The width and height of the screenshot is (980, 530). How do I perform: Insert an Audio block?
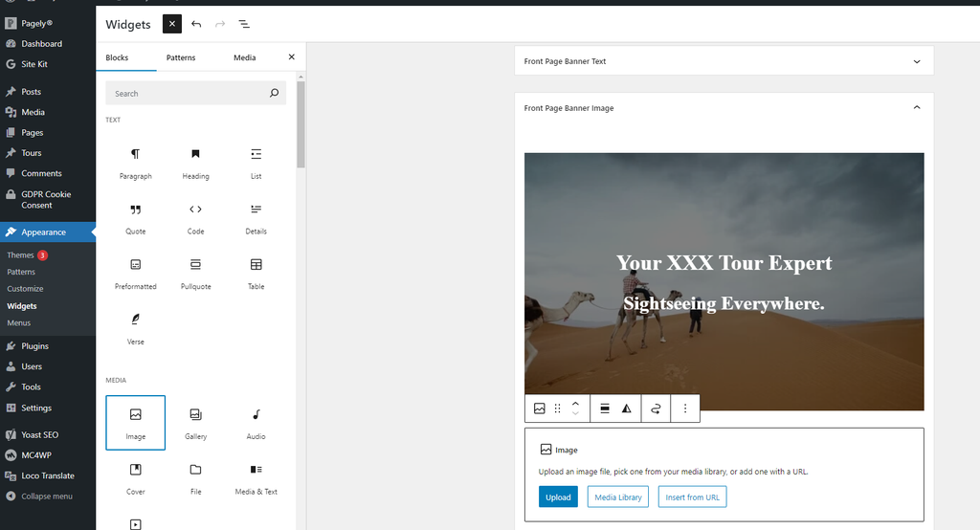(256, 423)
